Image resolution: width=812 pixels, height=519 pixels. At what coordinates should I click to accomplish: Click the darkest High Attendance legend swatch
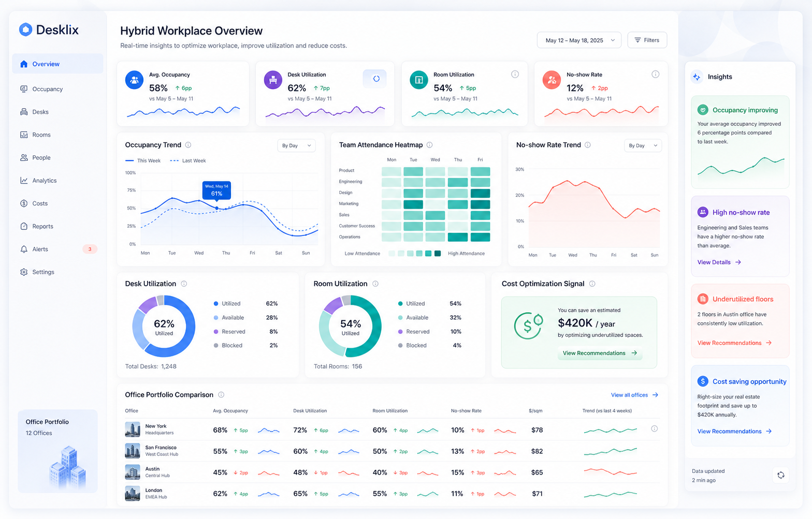pos(438,254)
